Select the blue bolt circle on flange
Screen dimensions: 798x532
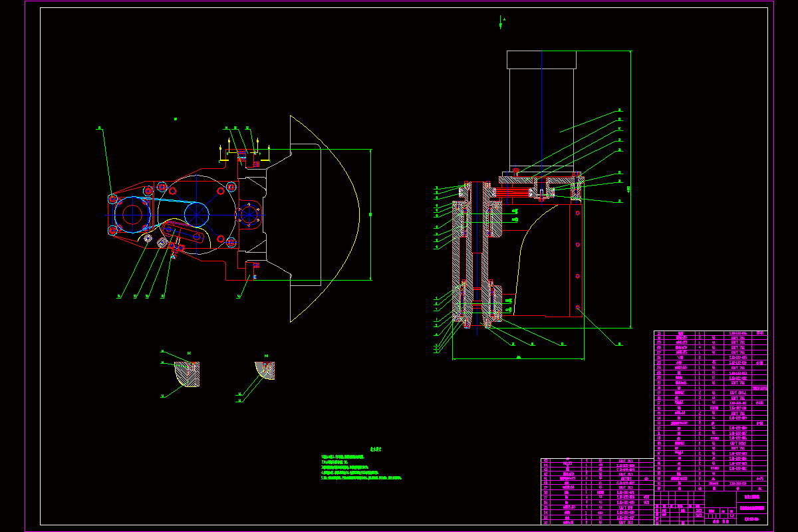point(249,215)
